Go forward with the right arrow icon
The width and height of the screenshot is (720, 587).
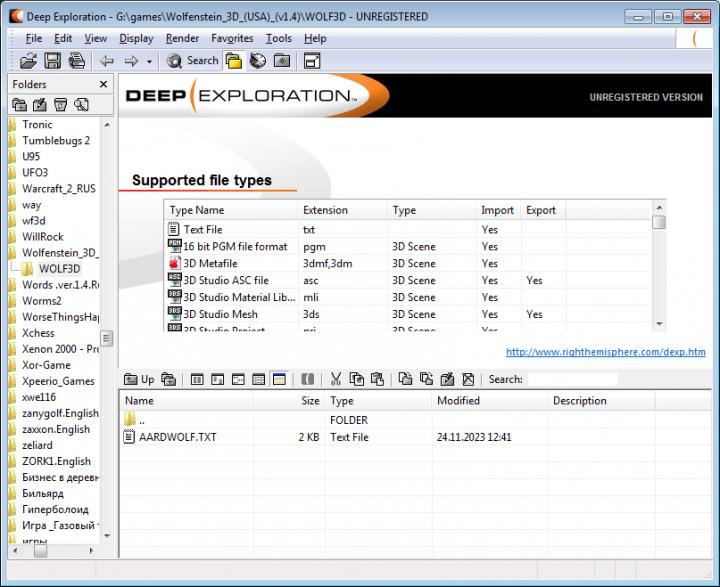coord(131,61)
